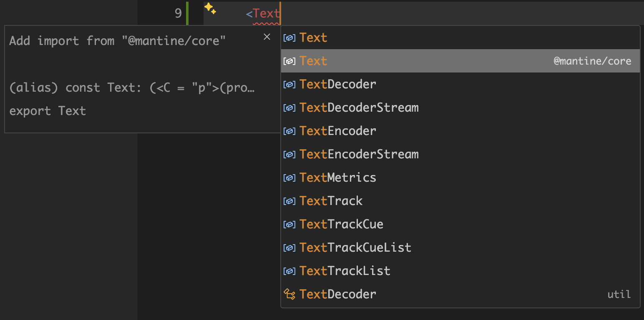The height and width of the screenshot is (320, 644).
Task: Click the util source label
Action: point(619,295)
